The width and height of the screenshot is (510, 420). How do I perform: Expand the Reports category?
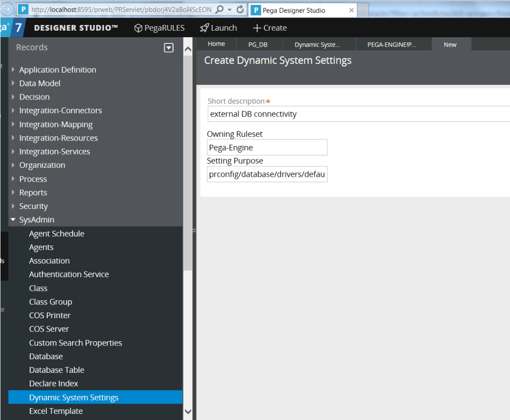pyautogui.click(x=13, y=192)
